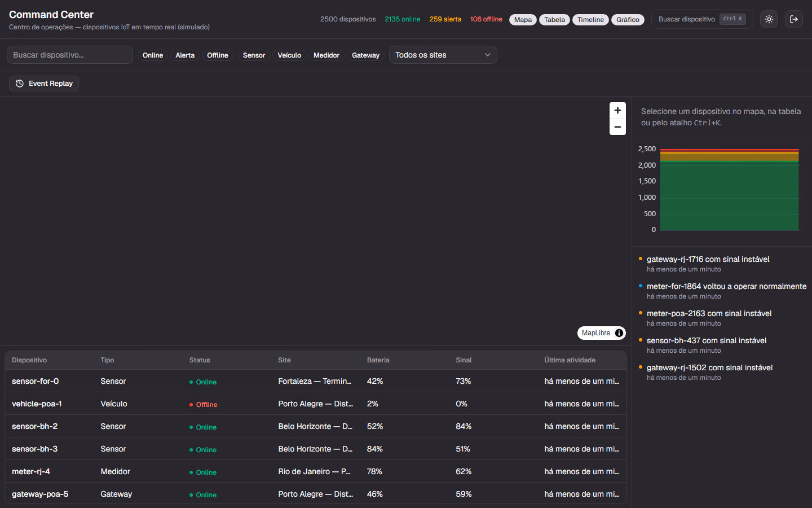Enable the Gateway type filter

(365, 55)
